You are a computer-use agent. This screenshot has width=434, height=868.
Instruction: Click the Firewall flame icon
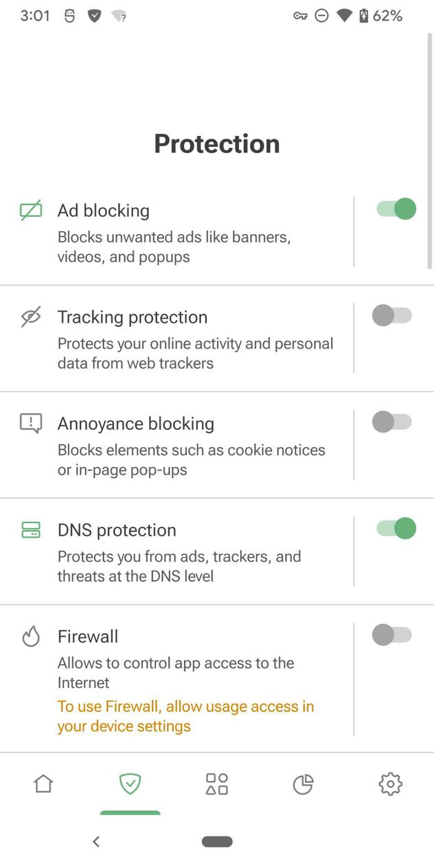pos(30,636)
